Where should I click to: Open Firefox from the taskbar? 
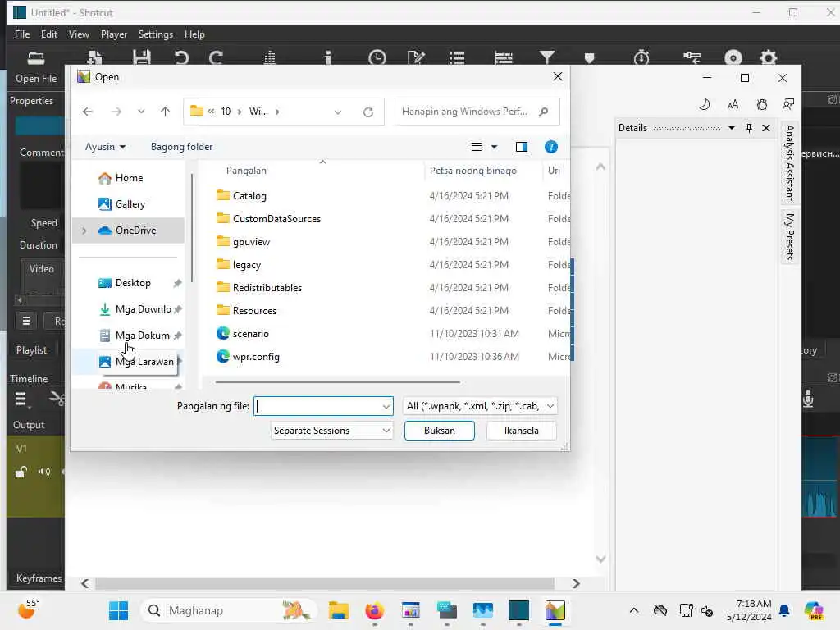tap(374, 610)
